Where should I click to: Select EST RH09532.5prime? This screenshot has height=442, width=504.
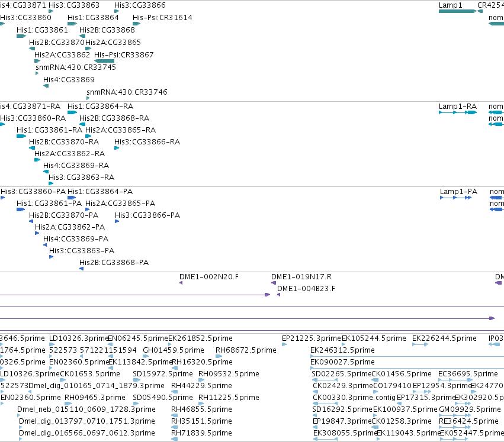pyautogui.click(x=229, y=374)
